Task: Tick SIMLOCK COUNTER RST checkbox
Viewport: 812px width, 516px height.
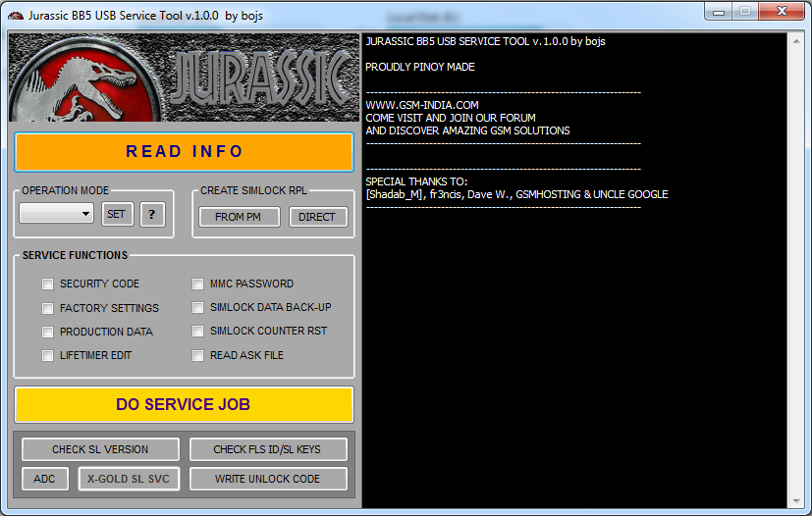Action: (x=197, y=332)
